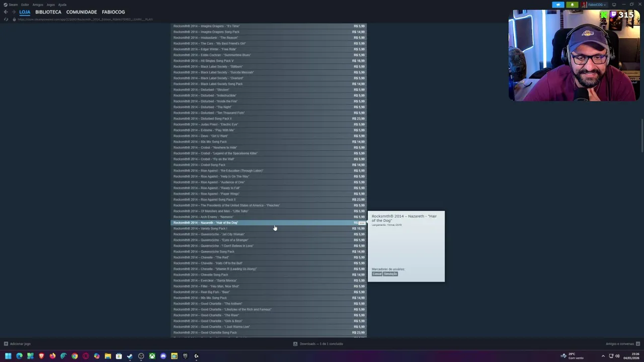Viewport: 644px width, 362px height.
Task: Open Discord from the taskbar
Action: tap(163, 356)
